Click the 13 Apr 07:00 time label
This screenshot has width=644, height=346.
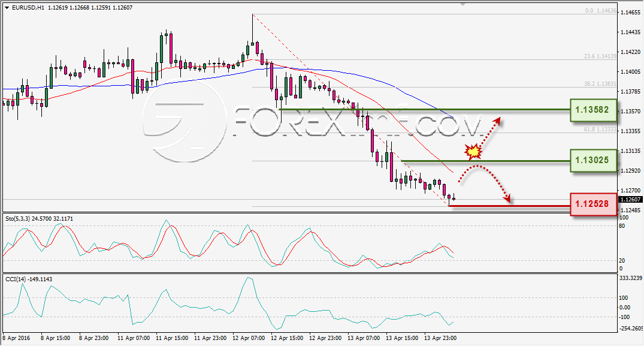coord(364,338)
